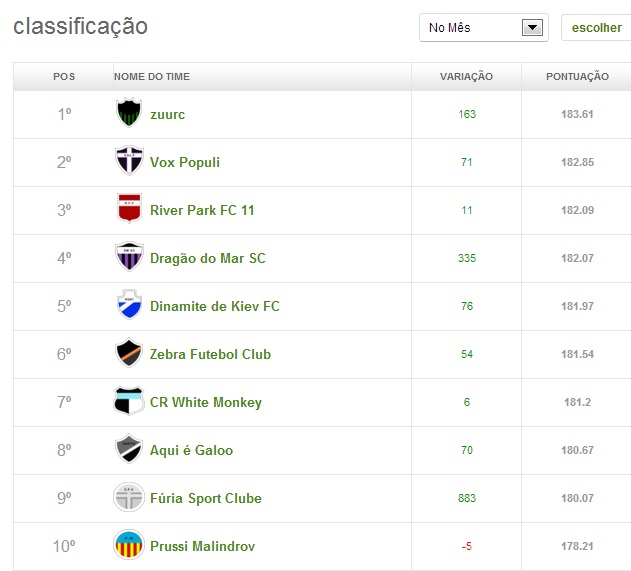The width and height of the screenshot is (631, 571).
Task: Click the CR White Monkey crest icon
Action: (x=129, y=400)
